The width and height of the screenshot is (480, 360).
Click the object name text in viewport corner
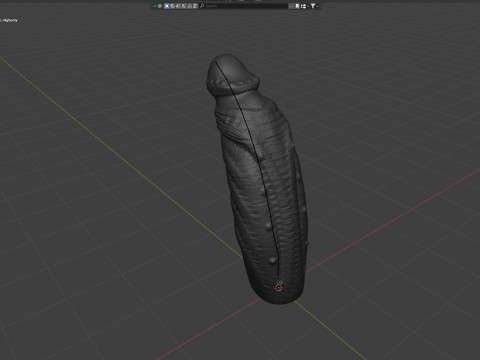pyautogui.click(x=9, y=20)
